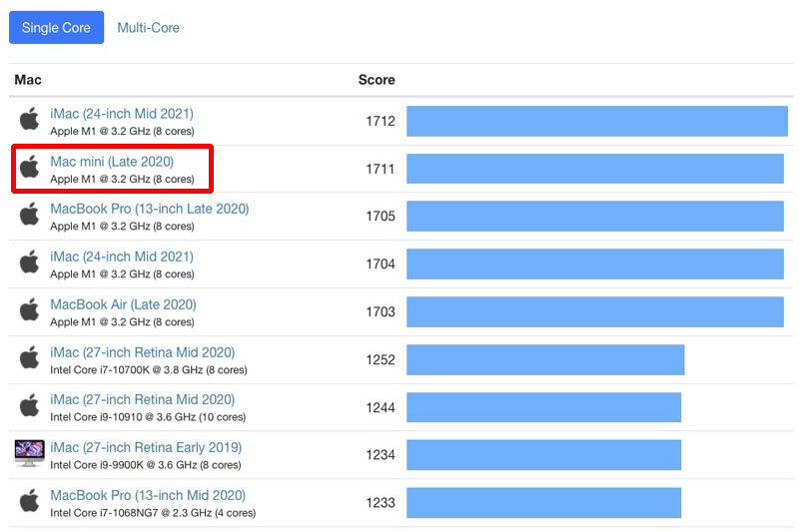Click the score value 1234

381,455
